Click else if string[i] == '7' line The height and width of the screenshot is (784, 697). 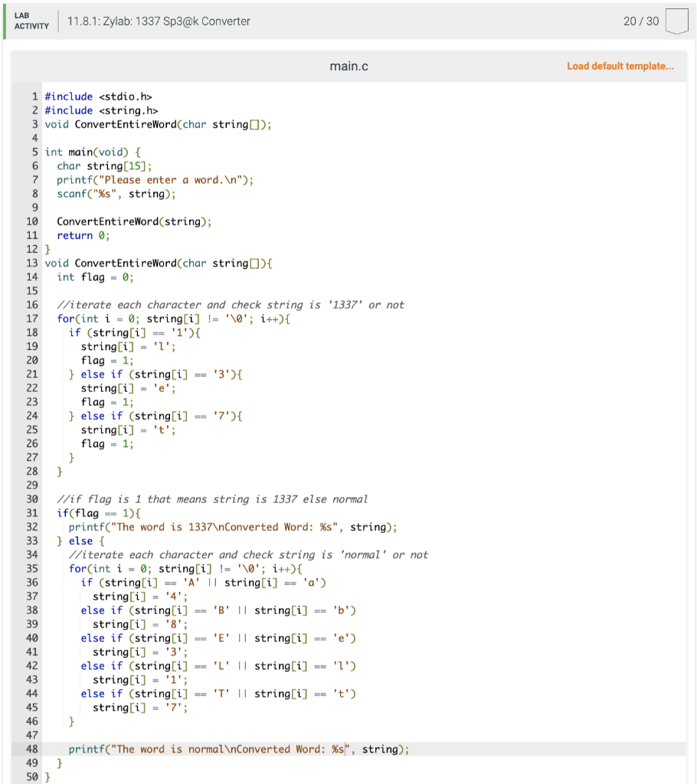[x=155, y=416]
